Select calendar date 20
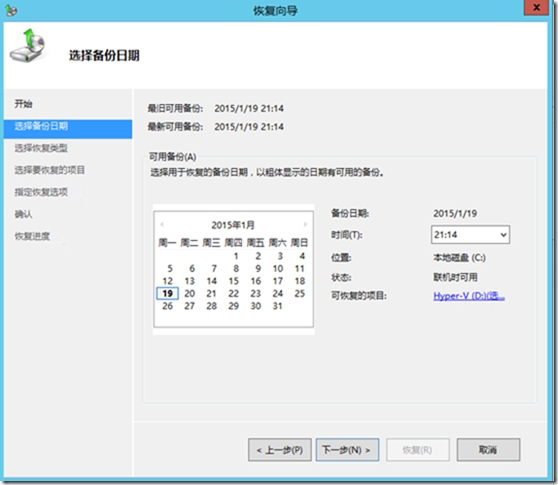The image size is (558, 485). point(190,294)
